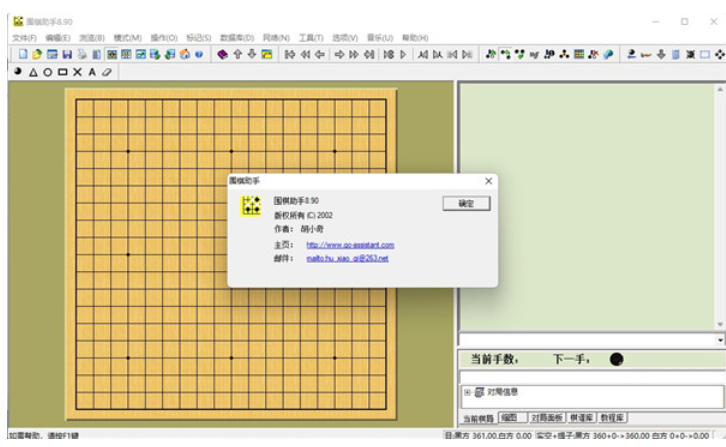Click the blue help question mark icon
Viewport: 726px width, 447px height.
(198, 54)
